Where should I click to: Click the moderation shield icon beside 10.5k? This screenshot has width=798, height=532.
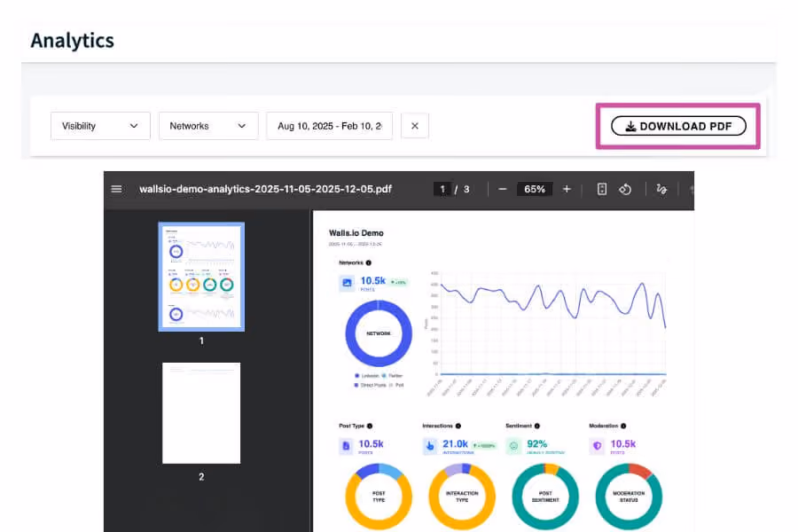[x=597, y=446]
